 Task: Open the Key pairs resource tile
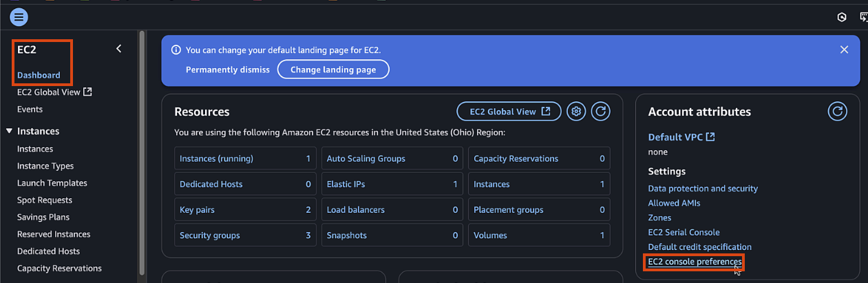[245, 209]
